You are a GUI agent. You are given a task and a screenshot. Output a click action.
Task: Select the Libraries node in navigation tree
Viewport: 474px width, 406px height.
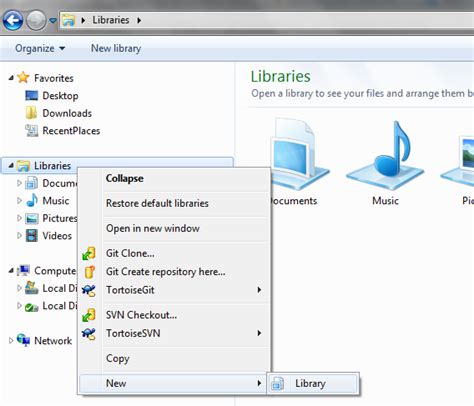[x=52, y=166]
